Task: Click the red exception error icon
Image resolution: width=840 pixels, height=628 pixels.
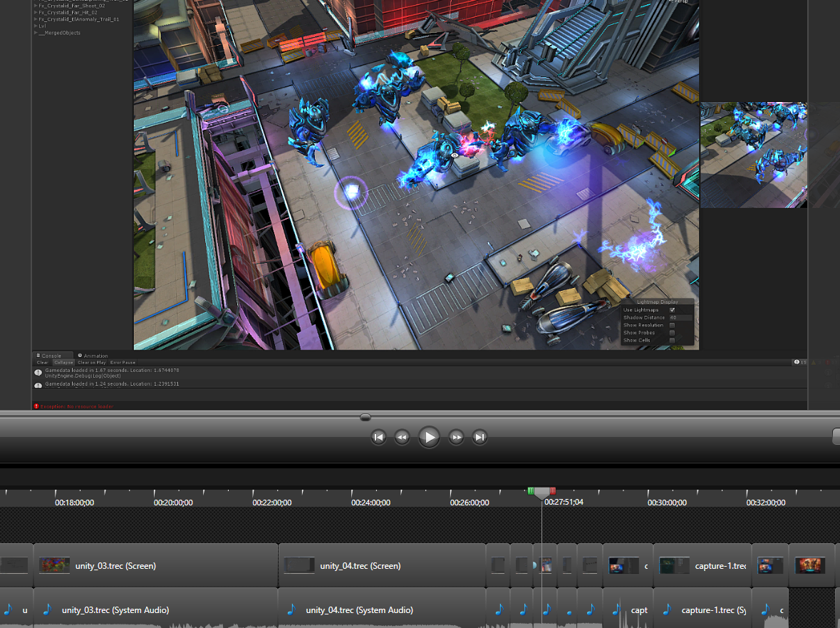Action: [36, 406]
